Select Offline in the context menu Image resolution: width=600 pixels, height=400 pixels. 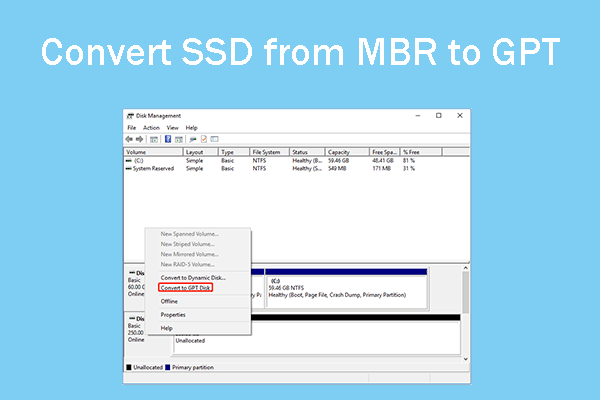[x=169, y=302]
